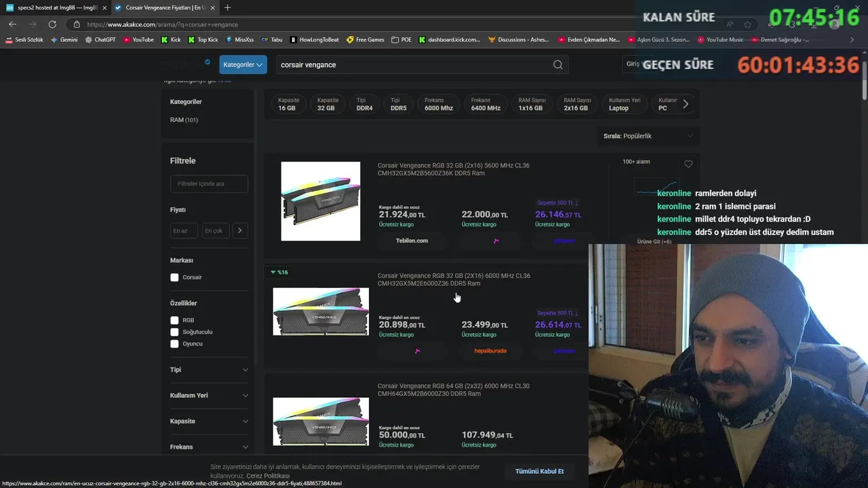Check the Soğutuculu feature checkbox

[x=174, y=332]
